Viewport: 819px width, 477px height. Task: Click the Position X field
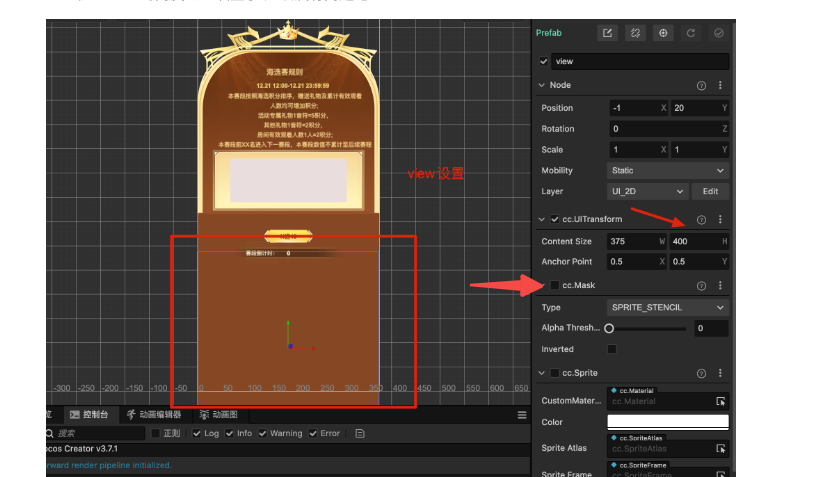(x=638, y=108)
